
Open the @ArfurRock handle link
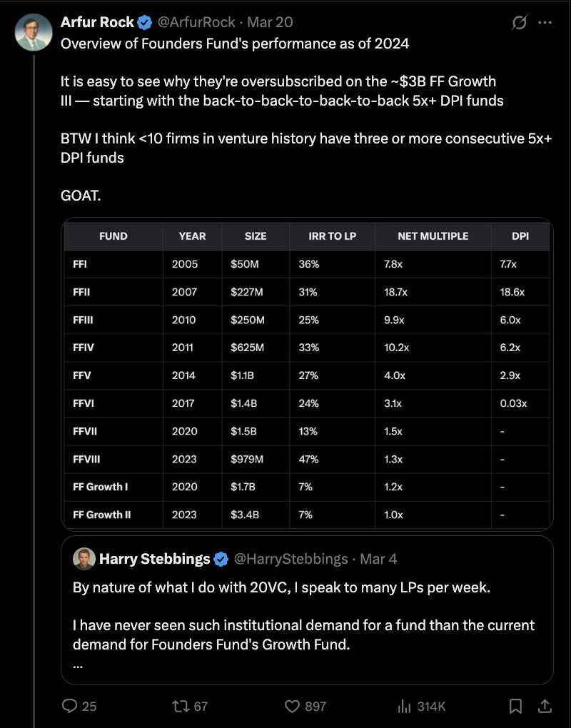196,22
